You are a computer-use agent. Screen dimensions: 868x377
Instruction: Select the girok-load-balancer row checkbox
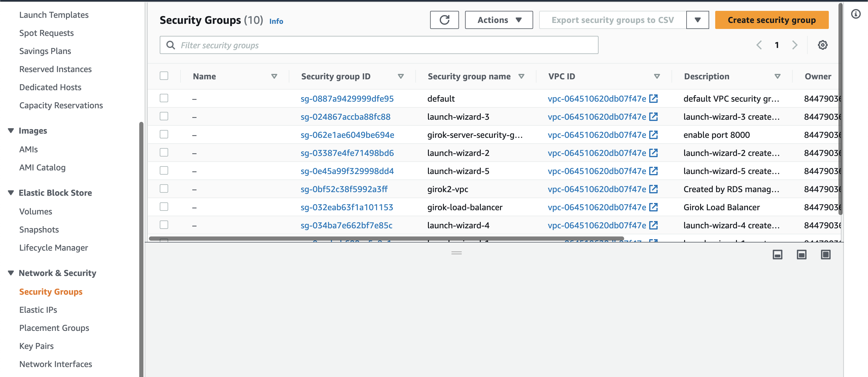[x=164, y=207]
